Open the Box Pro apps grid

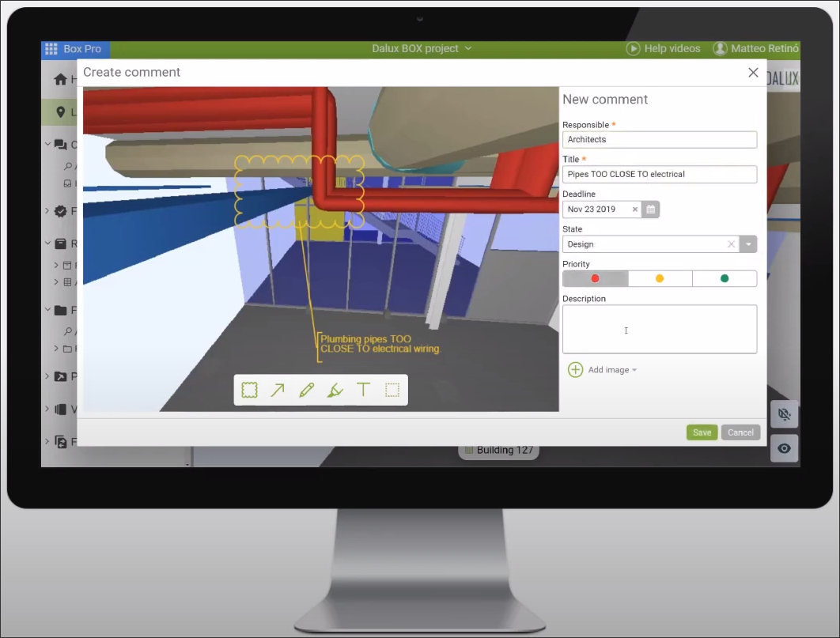click(x=51, y=49)
